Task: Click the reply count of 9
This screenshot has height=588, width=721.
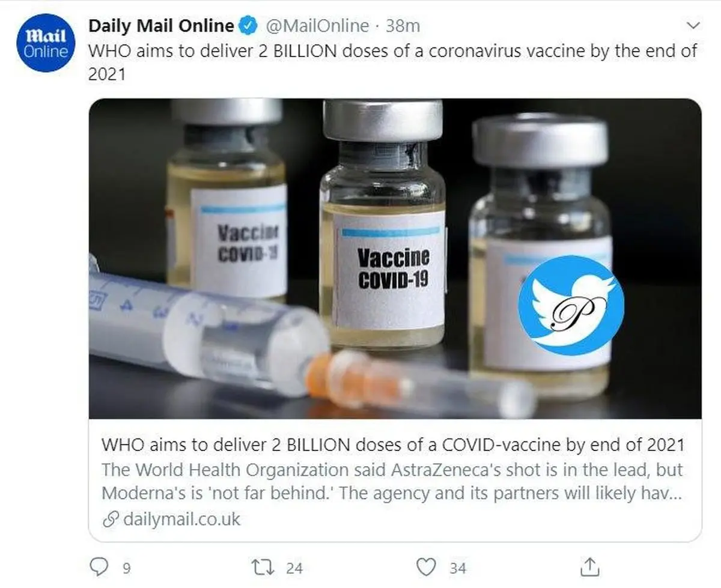Action: click(127, 568)
